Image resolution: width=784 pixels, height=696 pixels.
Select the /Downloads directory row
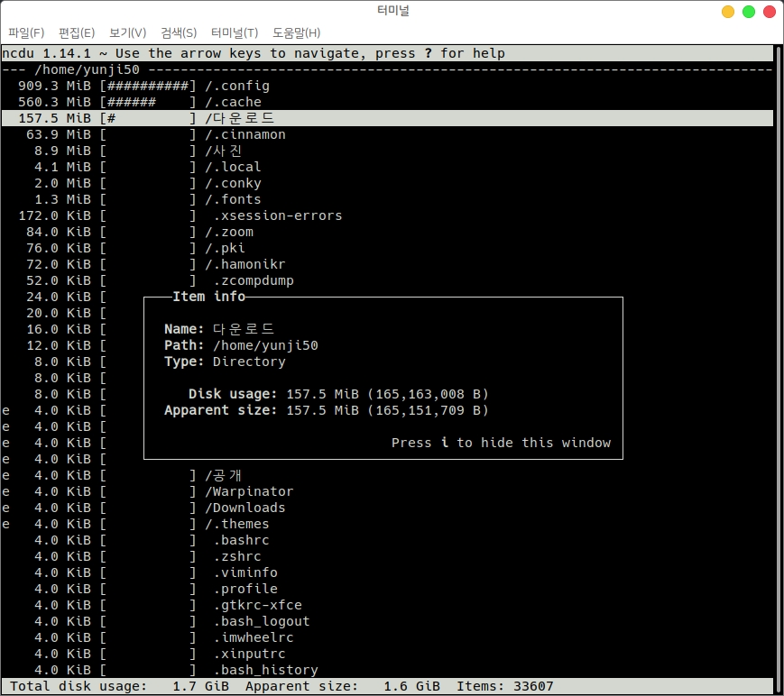(x=244, y=508)
